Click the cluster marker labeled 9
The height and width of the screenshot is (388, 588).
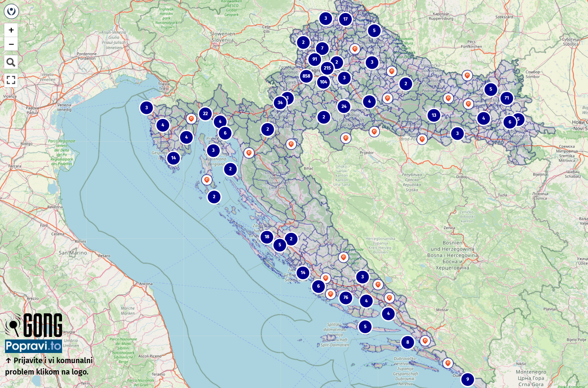(x=467, y=379)
